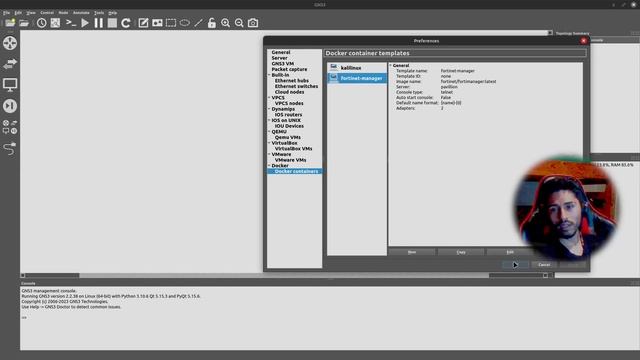Collapse the Docker tree category
The image size is (640, 360).
269,166
